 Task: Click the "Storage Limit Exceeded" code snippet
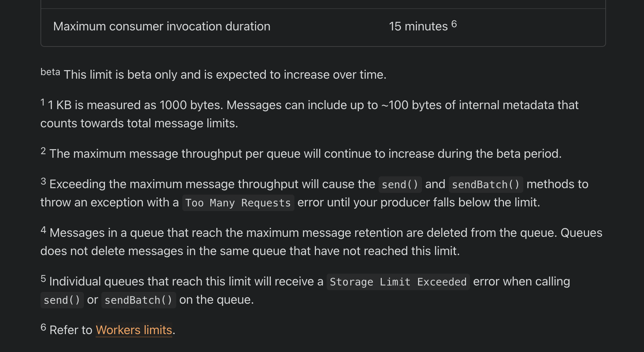pos(398,282)
